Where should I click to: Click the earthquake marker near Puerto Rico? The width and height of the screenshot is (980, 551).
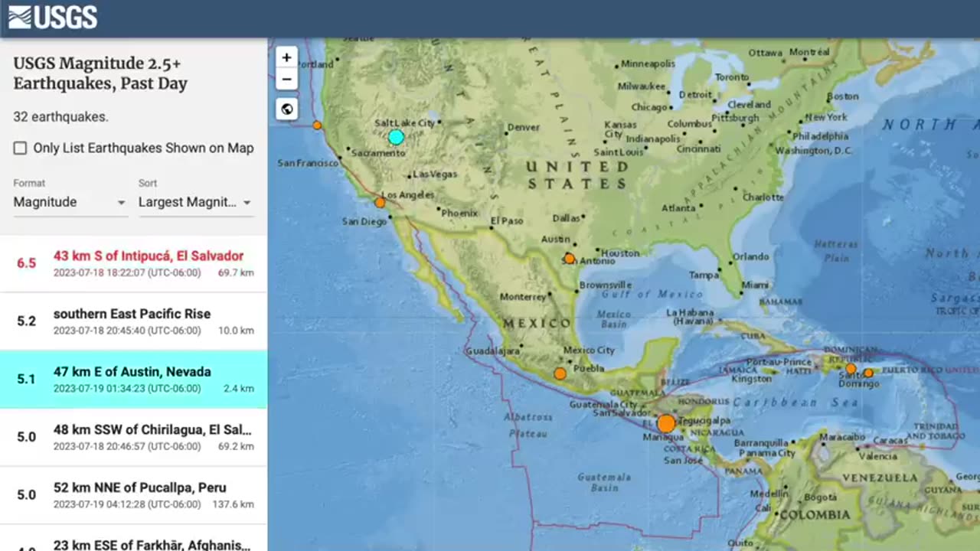point(868,373)
